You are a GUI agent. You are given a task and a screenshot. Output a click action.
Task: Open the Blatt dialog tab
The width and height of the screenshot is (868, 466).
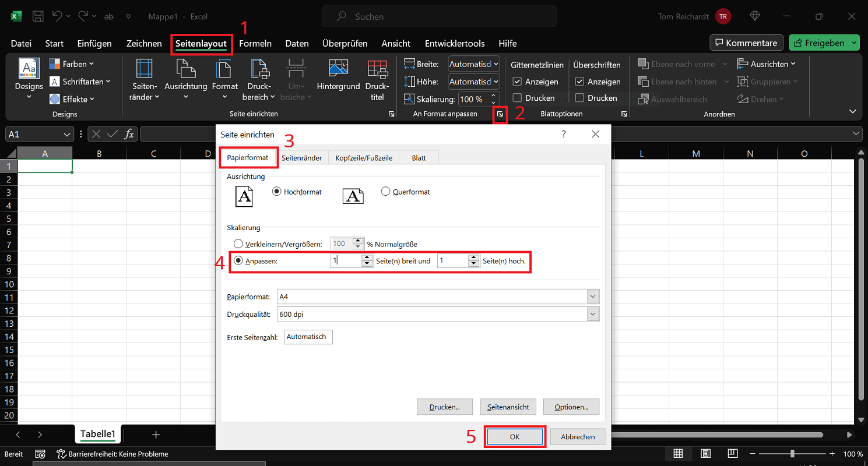click(419, 158)
